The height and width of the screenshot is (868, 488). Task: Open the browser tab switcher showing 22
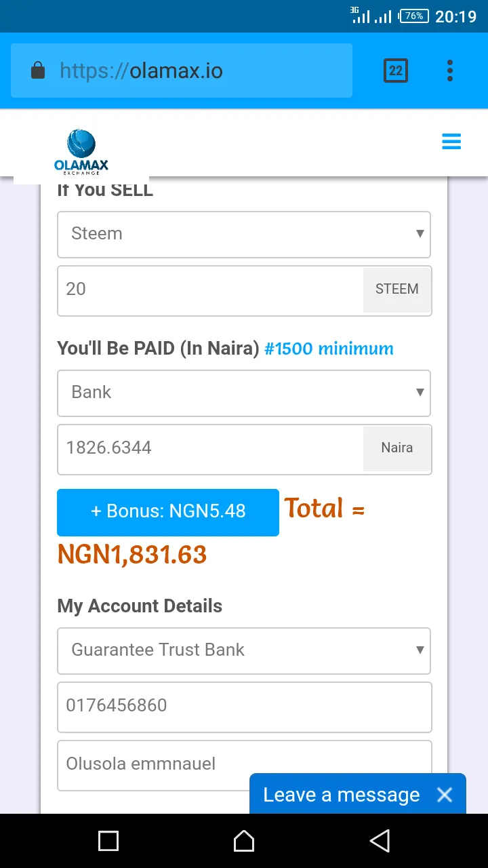396,71
